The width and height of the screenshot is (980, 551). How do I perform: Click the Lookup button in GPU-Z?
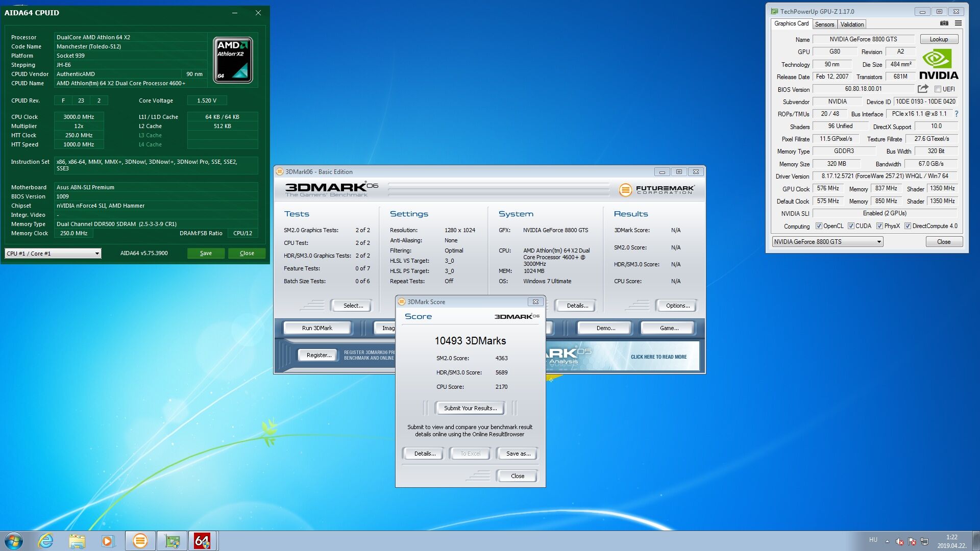pos(938,39)
